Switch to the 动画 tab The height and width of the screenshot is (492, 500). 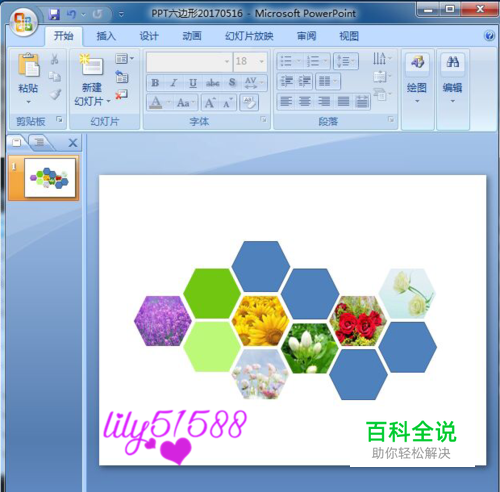pyautogui.click(x=192, y=36)
